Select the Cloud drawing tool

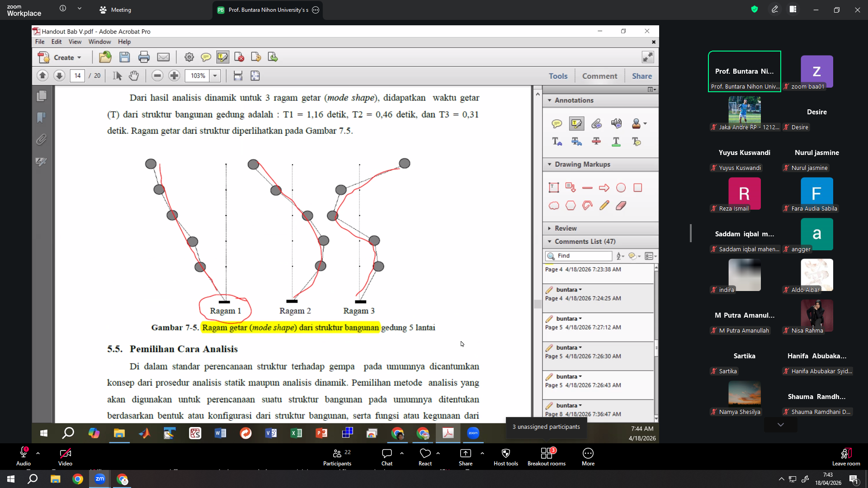554,206
